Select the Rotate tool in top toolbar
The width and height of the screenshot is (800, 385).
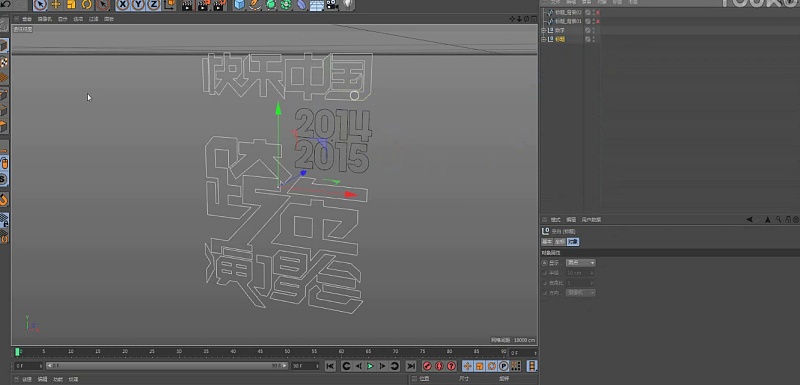[x=87, y=5]
